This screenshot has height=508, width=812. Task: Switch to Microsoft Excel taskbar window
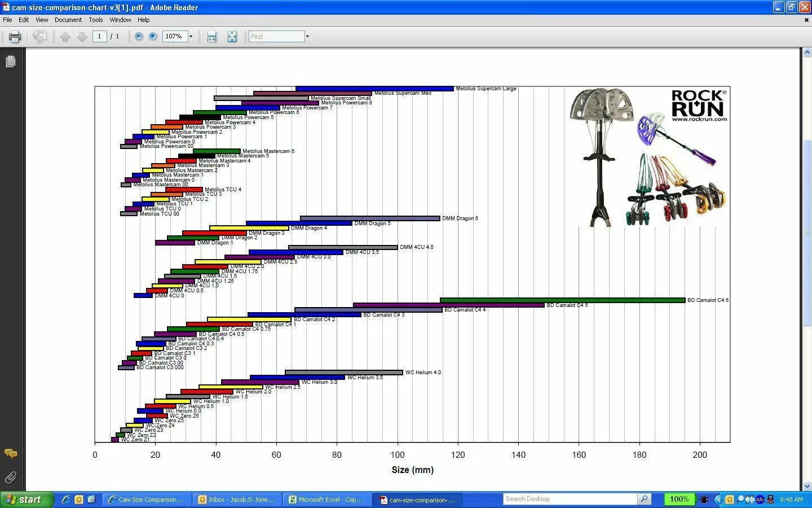click(x=326, y=500)
